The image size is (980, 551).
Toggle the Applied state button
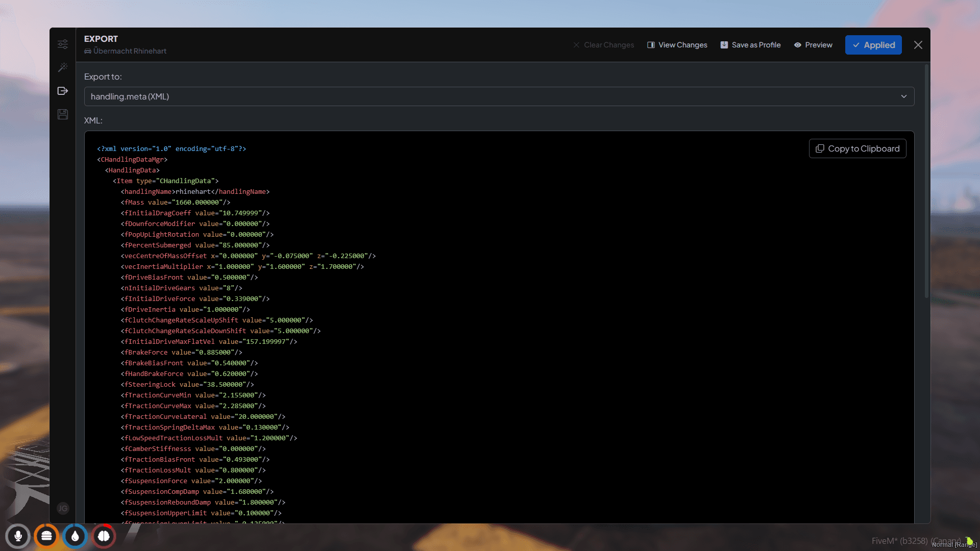click(873, 45)
